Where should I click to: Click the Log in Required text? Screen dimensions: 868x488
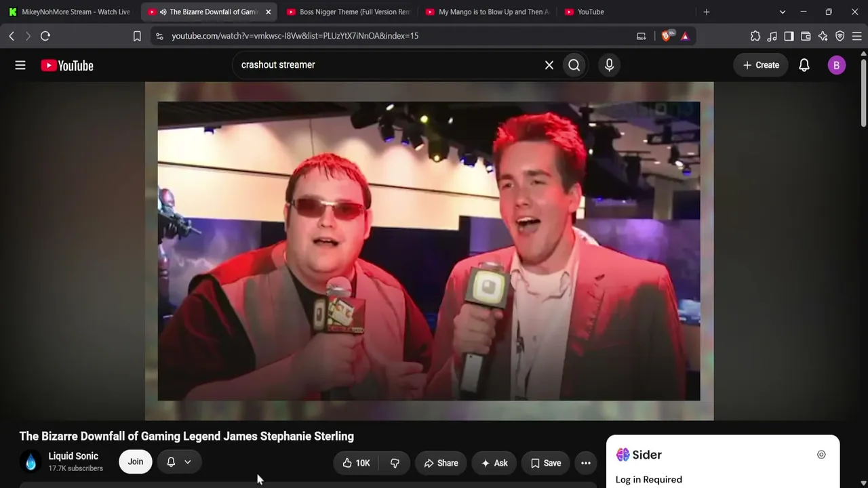[649, 480]
